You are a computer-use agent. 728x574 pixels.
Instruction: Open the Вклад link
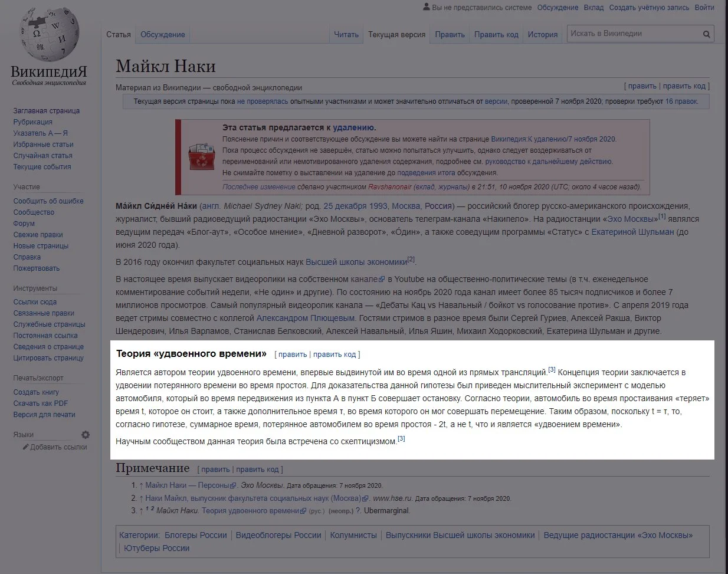[594, 8]
